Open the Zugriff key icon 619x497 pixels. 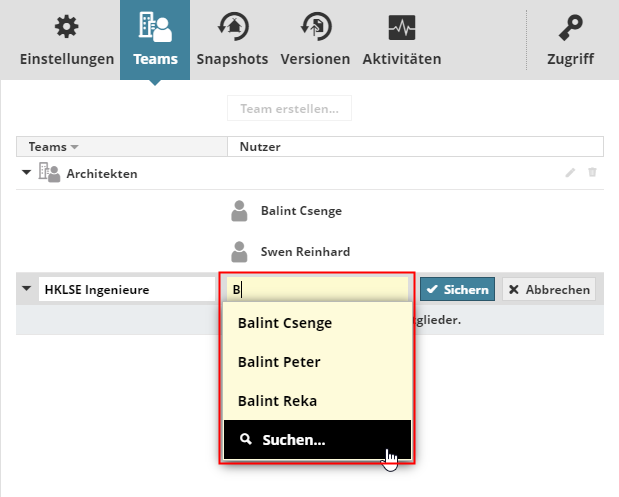(x=570, y=28)
